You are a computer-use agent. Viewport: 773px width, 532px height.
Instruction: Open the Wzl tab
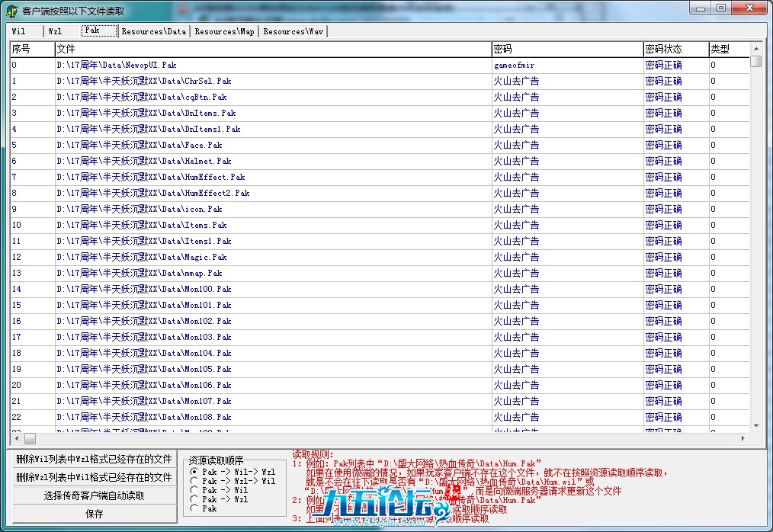tap(56, 31)
